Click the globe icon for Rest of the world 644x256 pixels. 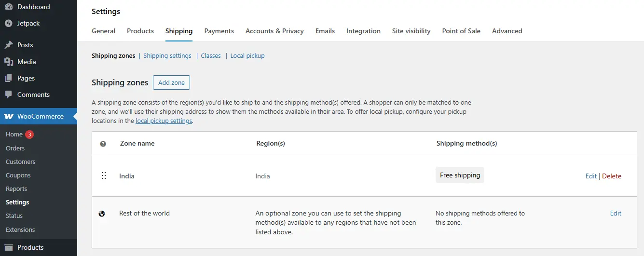point(102,214)
